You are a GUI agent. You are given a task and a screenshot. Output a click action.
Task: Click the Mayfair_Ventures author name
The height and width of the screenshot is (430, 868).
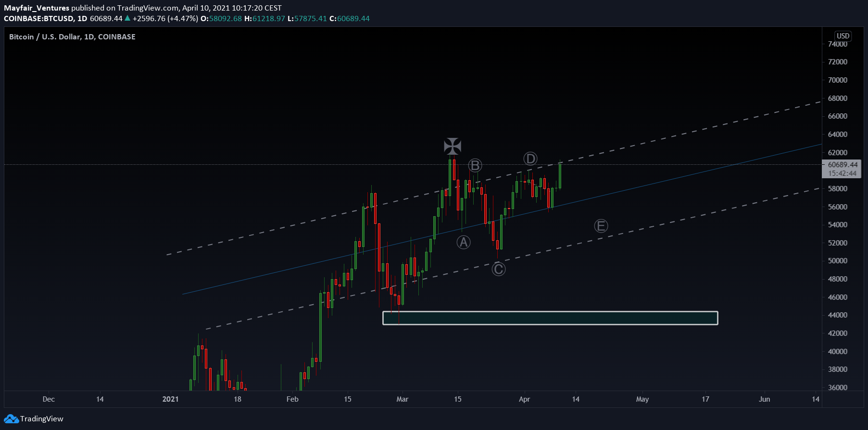(x=37, y=8)
